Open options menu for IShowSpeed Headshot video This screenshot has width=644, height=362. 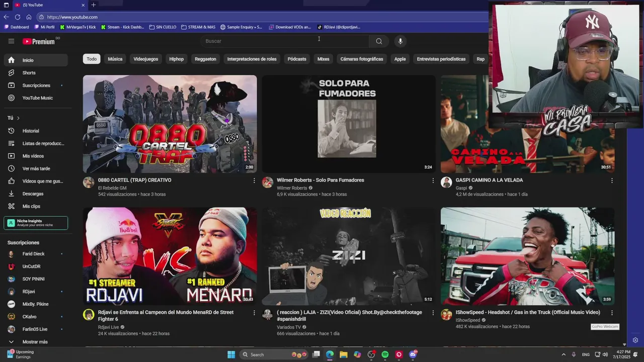pyautogui.click(x=612, y=313)
